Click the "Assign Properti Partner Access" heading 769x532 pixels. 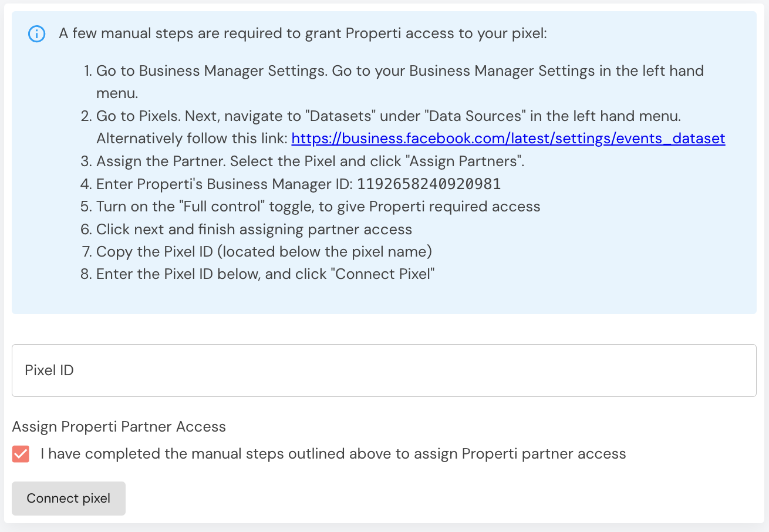(119, 426)
